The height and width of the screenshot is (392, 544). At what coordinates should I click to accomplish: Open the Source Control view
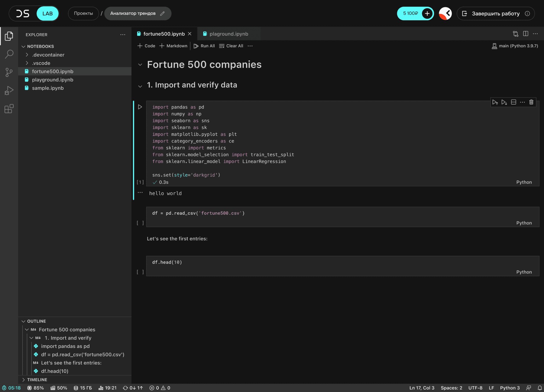9,72
